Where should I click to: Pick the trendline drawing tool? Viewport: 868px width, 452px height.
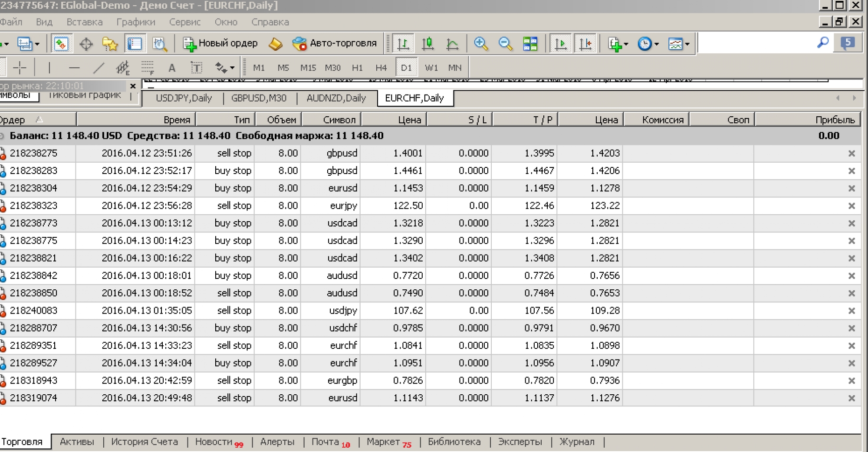click(x=99, y=68)
